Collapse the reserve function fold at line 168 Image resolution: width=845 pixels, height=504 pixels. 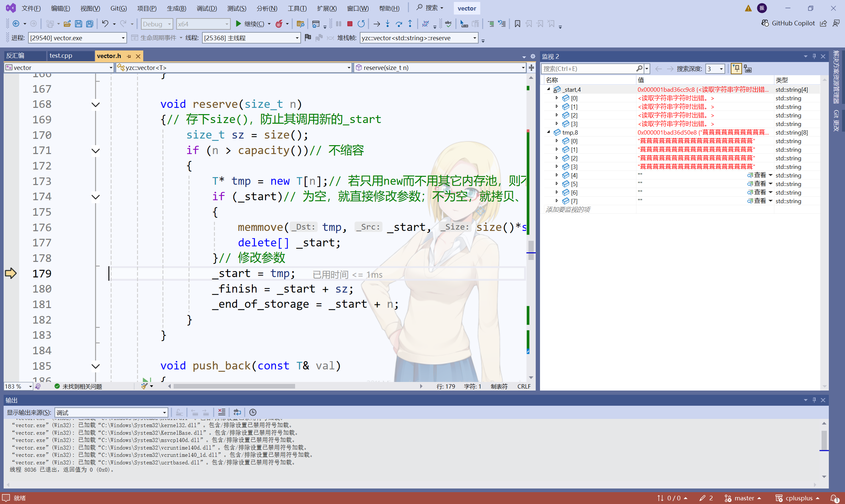[96, 105]
